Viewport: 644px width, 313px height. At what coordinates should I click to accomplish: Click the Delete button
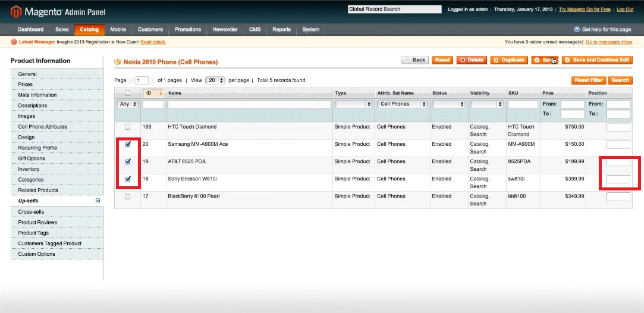(x=472, y=60)
